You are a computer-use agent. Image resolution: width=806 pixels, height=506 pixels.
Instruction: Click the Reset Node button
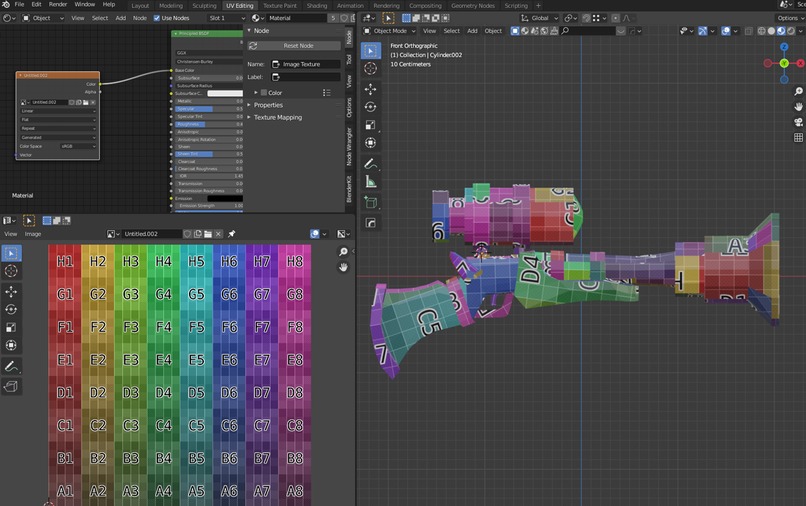pyautogui.click(x=294, y=46)
